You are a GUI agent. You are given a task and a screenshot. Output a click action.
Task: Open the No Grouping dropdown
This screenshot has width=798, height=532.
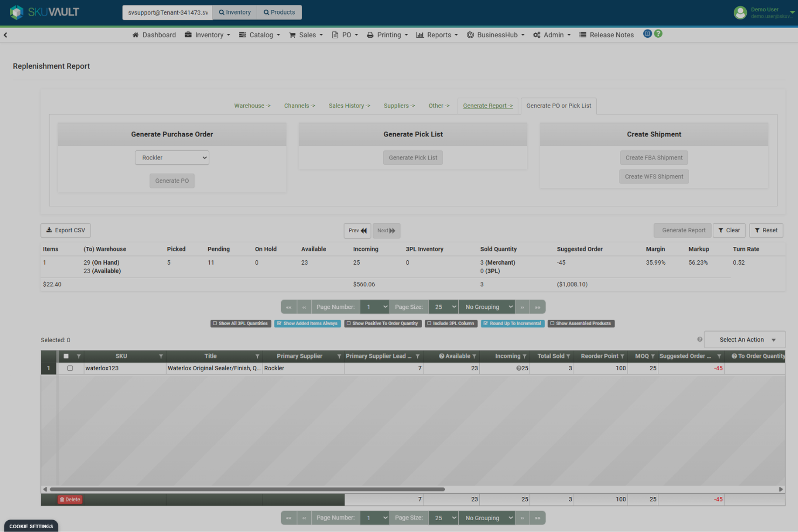pyautogui.click(x=486, y=306)
